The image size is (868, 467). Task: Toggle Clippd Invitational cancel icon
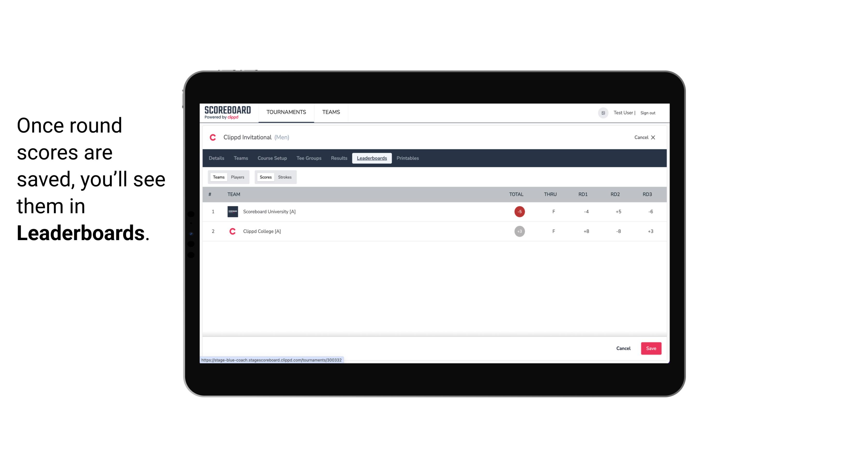coord(653,137)
